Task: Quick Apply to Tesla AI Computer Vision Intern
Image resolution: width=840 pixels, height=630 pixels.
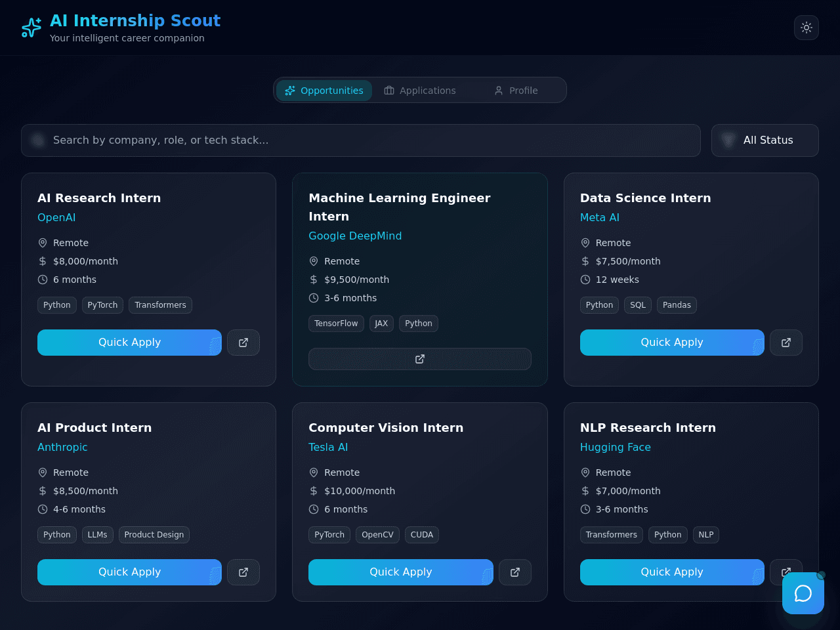Action: (x=401, y=572)
